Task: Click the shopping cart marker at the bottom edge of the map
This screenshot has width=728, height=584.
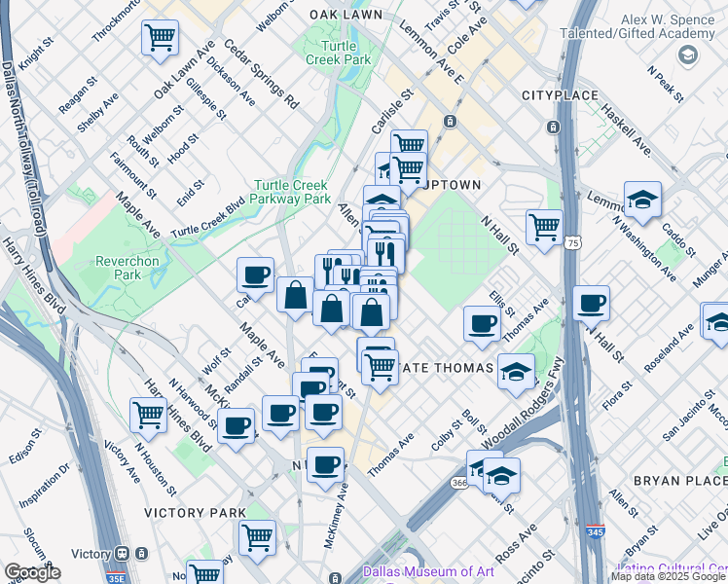Action: [x=204, y=572]
